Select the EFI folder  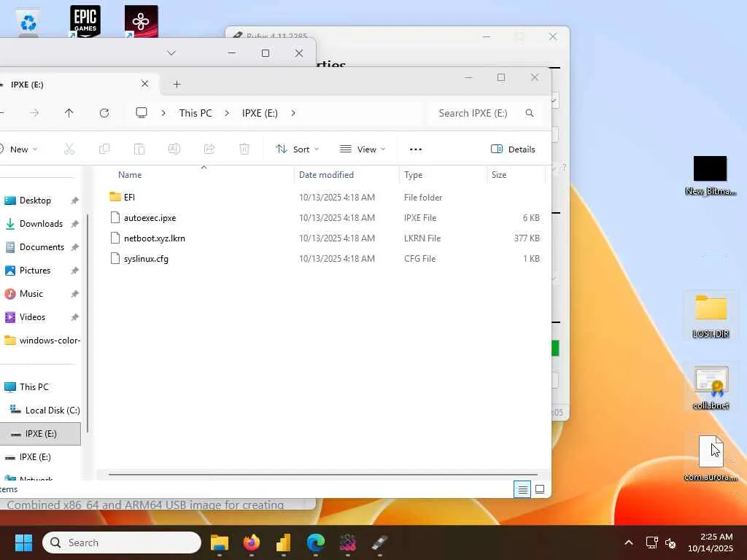tap(129, 197)
